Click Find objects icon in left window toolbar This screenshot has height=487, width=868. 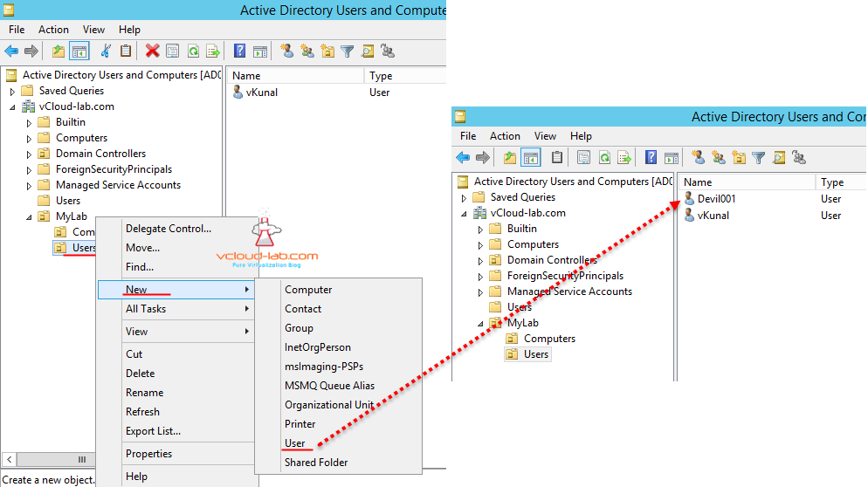(368, 51)
